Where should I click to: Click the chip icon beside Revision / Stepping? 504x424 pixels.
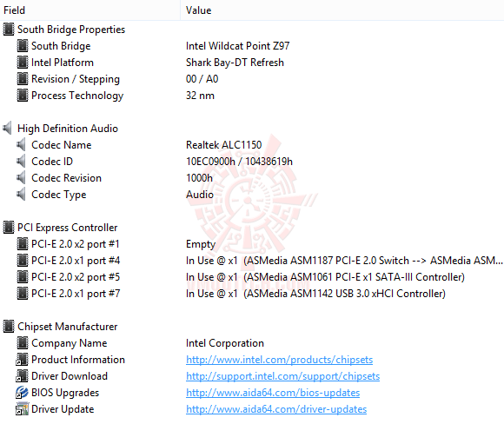(23, 79)
